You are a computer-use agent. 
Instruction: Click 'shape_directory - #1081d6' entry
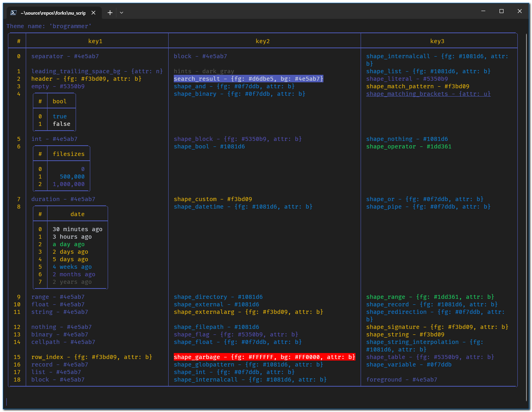point(218,297)
